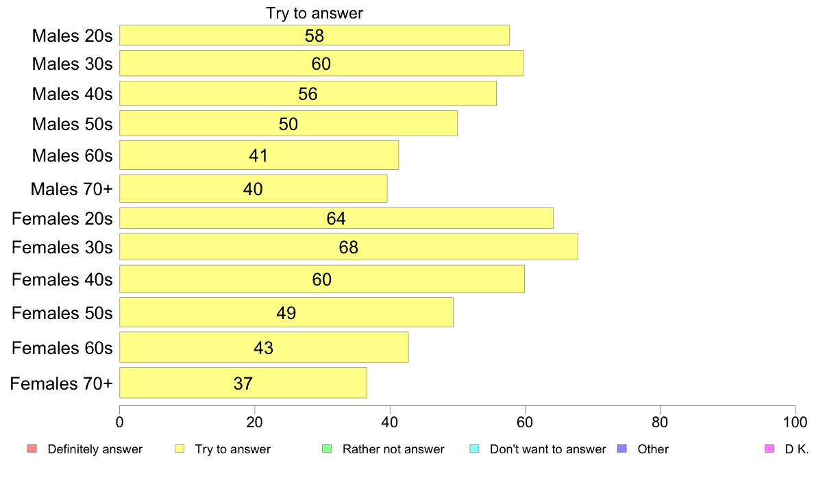The width and height of the screenshot is (814, 504).
Task: Click the red Definitely answer legend swatch
Action: [32, 449]
